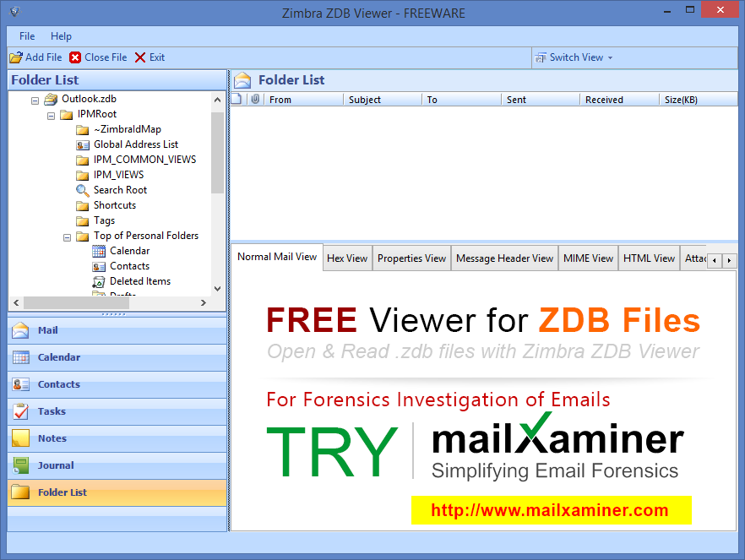Collapse the IPMRoot tree node
The width and height of the screenshot is (745, 560).
point(51,116)
